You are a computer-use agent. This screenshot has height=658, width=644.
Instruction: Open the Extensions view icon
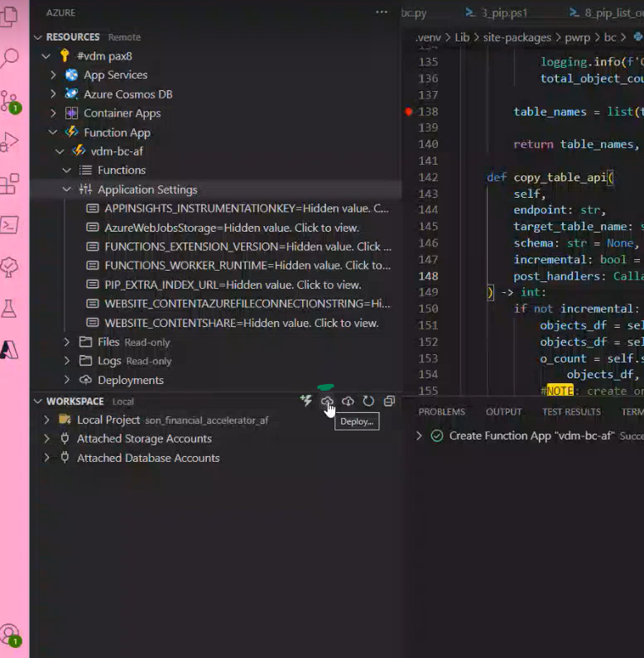[10, 184]
